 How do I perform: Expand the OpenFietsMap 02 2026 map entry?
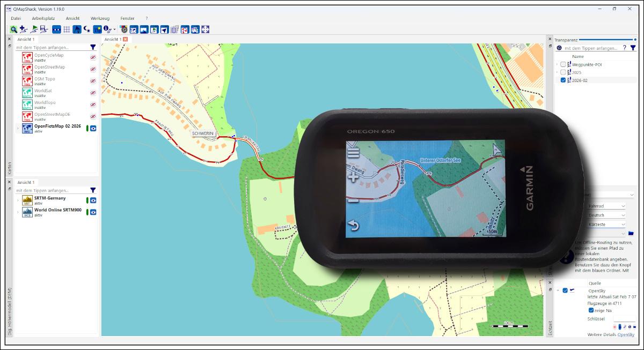18,129
